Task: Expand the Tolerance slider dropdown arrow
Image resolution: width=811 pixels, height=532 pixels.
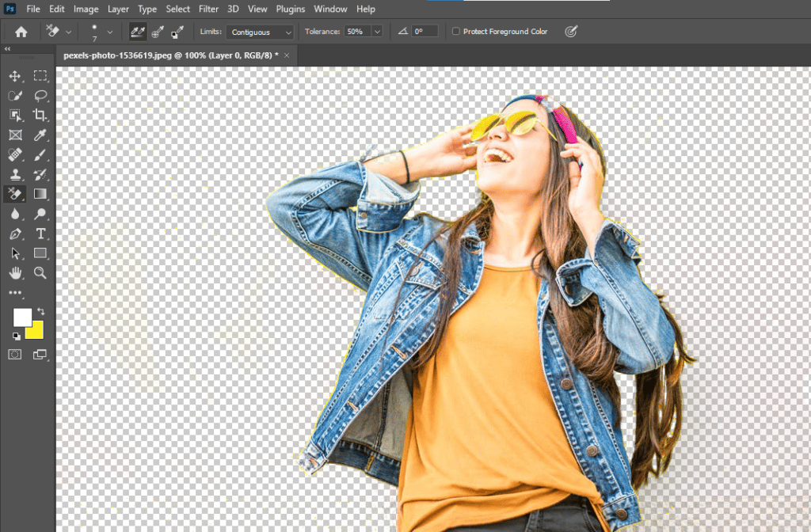Action: [x=376, y=32]
